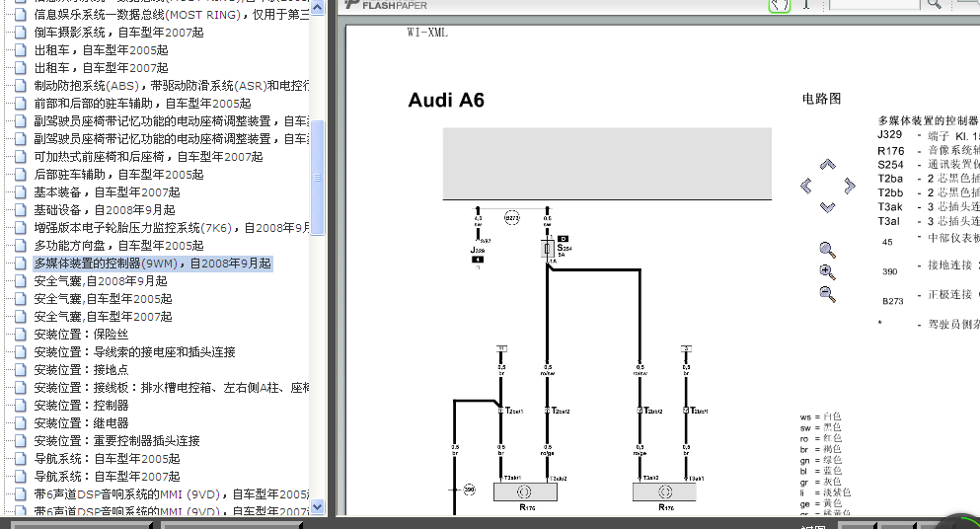This screenshot has height=529, width=980.
Task: Click the tree list scrollbar thumb
Action: point(318,178)
